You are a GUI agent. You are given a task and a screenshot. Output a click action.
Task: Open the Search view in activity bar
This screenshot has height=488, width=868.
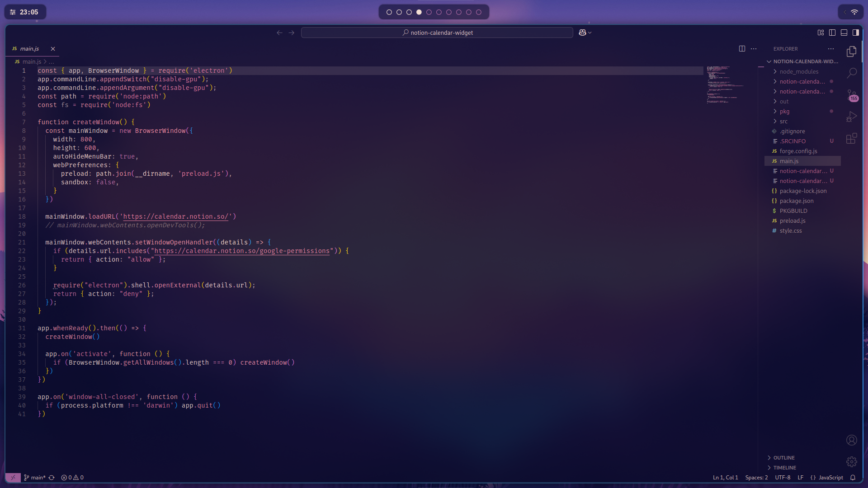coord(851,73)
